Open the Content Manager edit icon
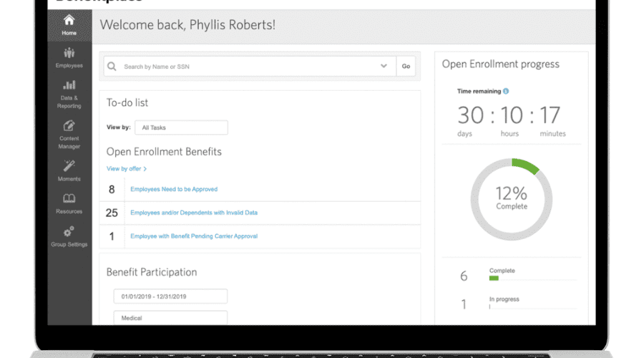 click(x=69, y=125)
